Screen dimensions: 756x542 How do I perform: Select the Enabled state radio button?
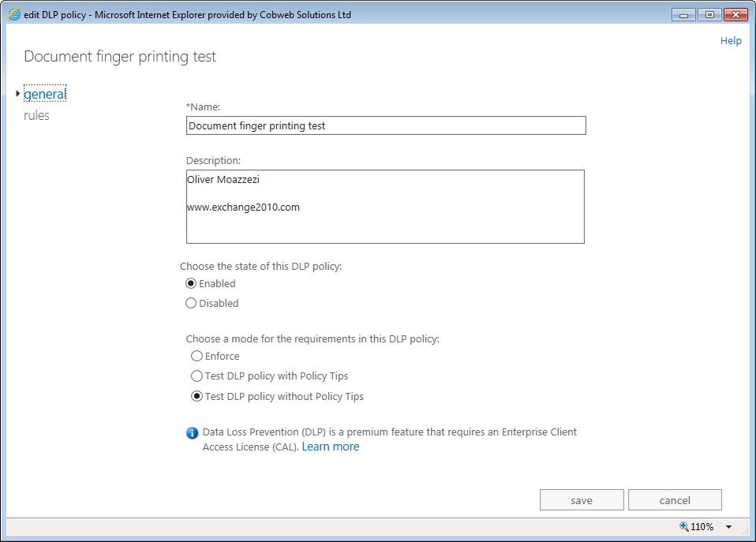[x=191, y=283]
